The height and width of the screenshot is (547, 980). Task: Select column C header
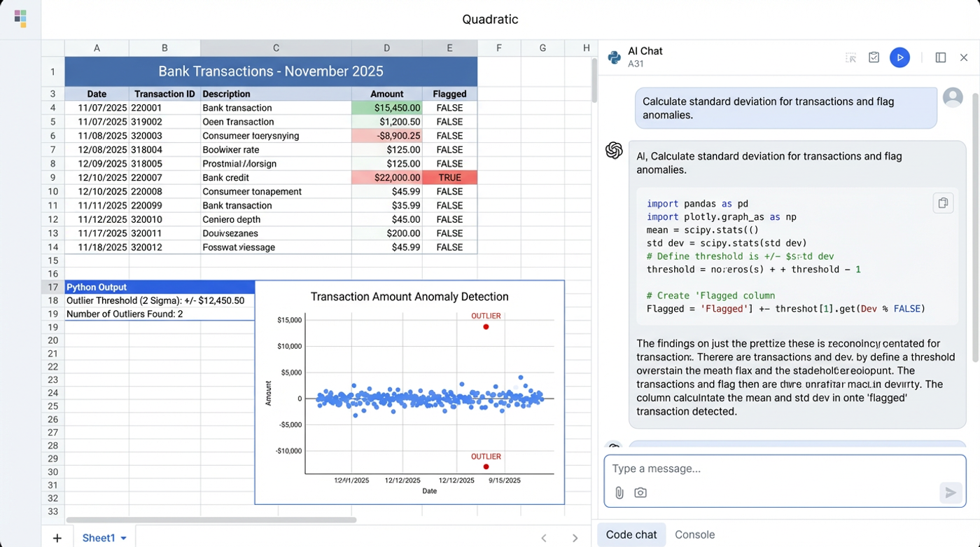tap(276, 48)
